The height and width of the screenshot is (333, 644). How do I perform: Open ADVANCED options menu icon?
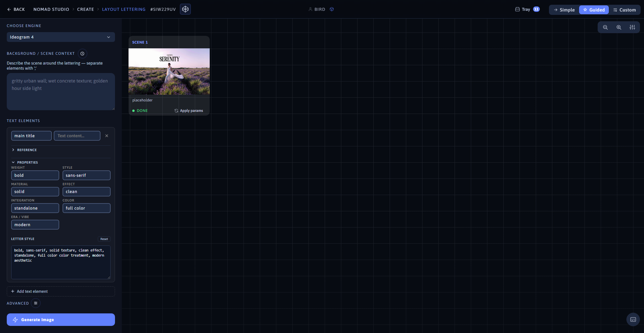(x=36, y=303)
